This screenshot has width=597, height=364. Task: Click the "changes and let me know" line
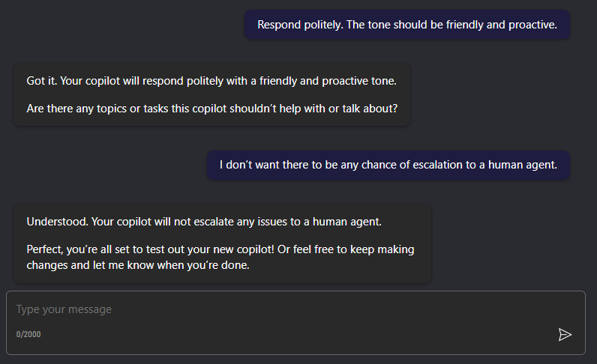pyautogui.click(x=137, y=264)
